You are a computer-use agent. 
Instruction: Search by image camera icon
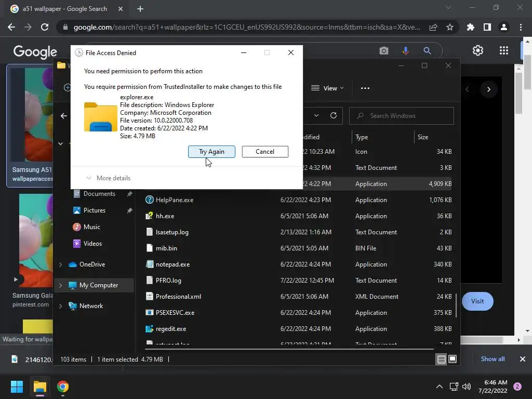[384, 51]
